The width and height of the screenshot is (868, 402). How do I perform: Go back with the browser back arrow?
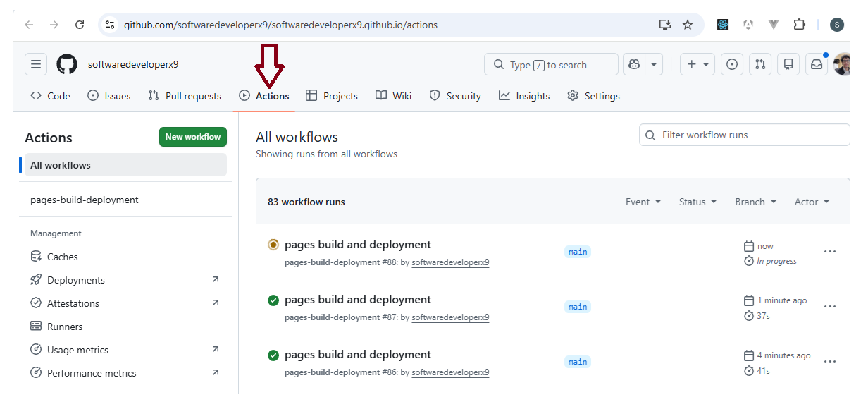click(x=29, y=25)
